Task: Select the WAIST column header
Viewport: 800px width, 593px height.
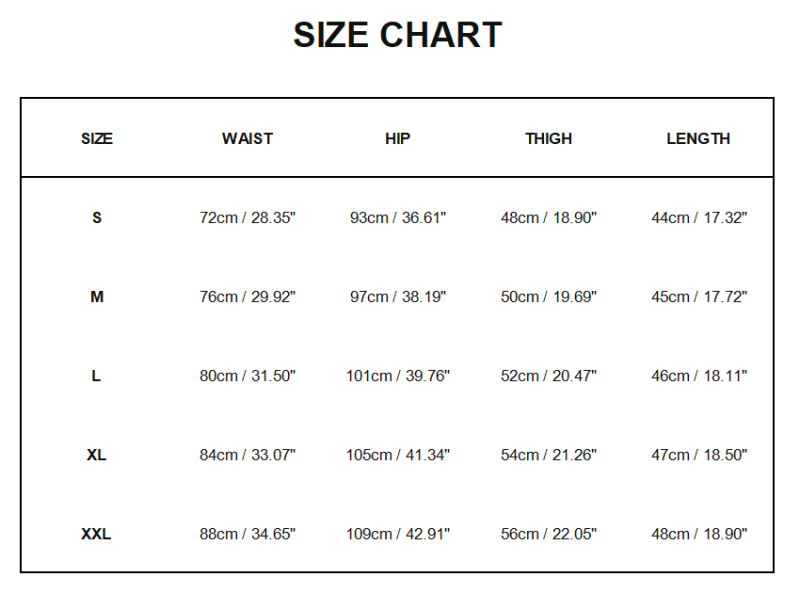Action: tap(247, 139)
